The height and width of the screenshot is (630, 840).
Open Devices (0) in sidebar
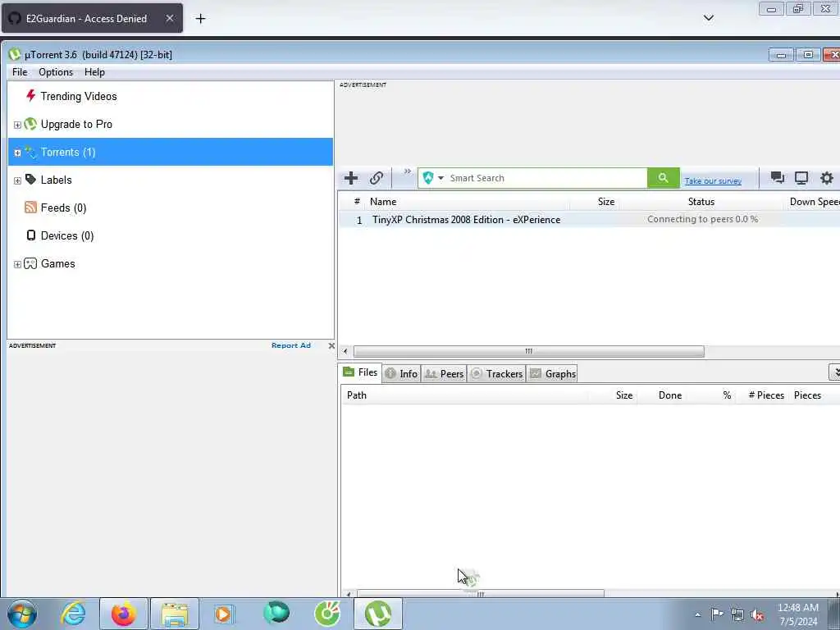[67, 235]
